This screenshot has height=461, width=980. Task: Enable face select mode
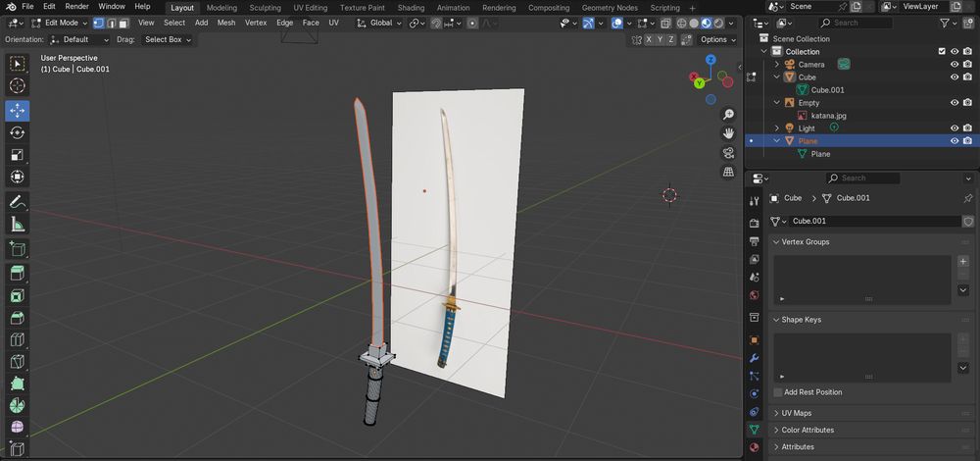[x=123, y=24]
